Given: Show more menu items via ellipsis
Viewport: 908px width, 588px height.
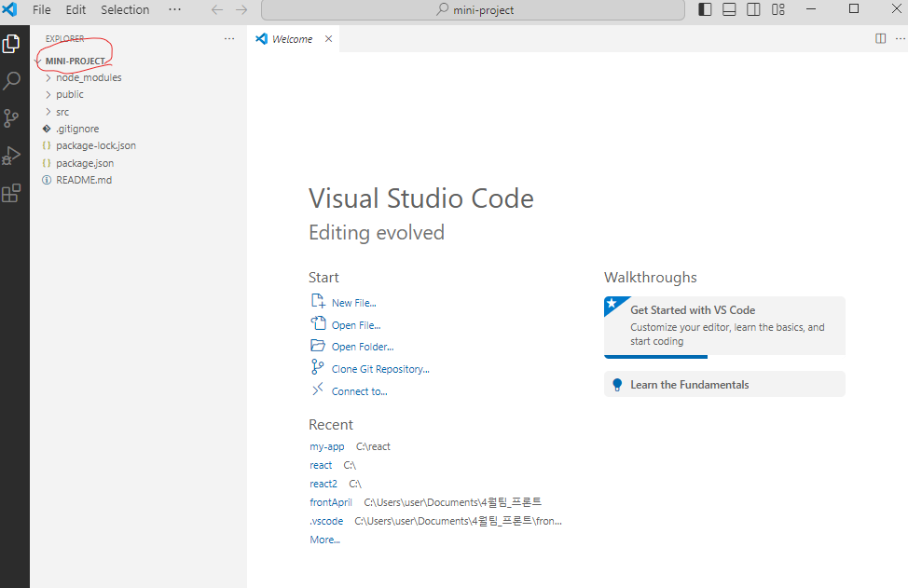Looking at the screenshot, I should (x=174, y=10).
